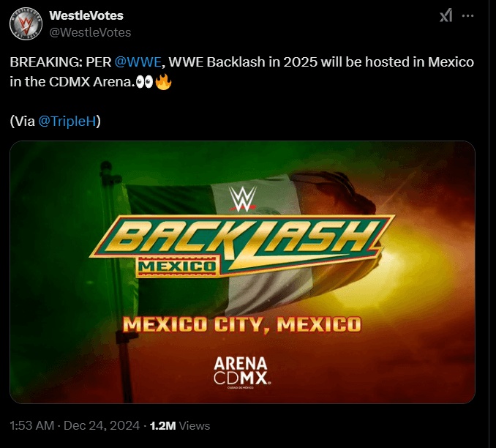This screenshot has width=496, height=448.
Task: Open the WestleVotes profile avatar
Action: coord(26,23)
